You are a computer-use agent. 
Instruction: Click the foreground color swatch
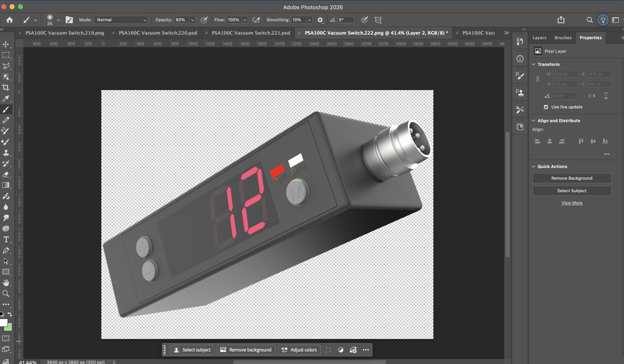[x=4, y=323]
